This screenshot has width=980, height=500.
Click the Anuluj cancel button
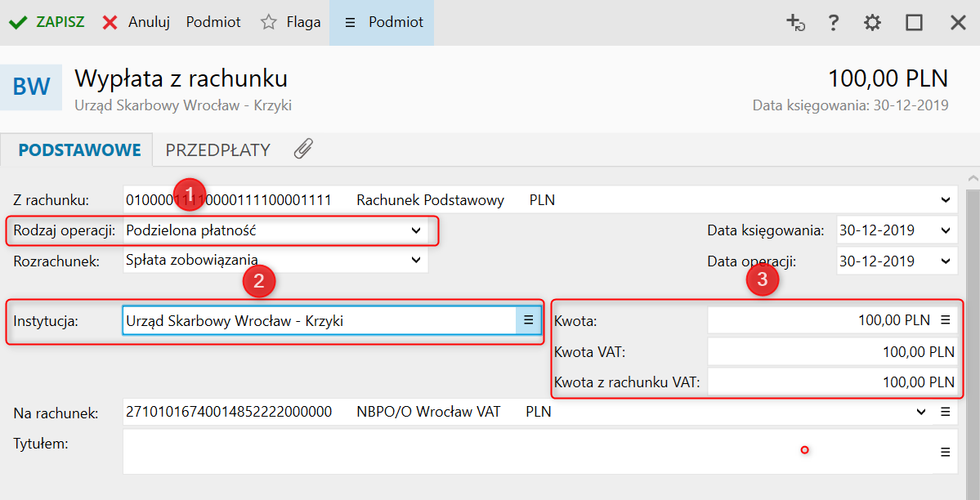136,22
